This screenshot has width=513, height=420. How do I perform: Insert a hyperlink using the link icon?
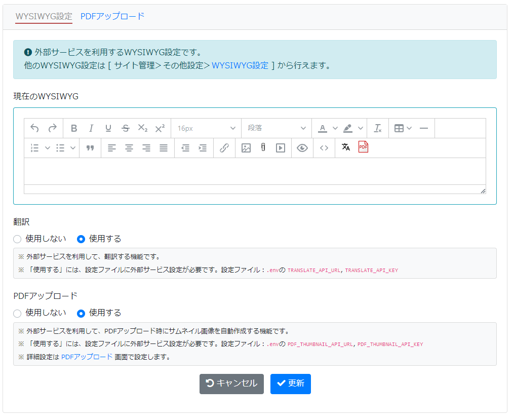[224, 148]
